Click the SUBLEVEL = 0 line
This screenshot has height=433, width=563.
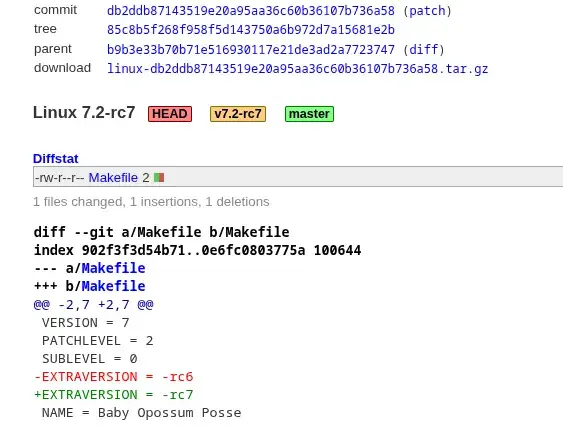click(89, 359)
